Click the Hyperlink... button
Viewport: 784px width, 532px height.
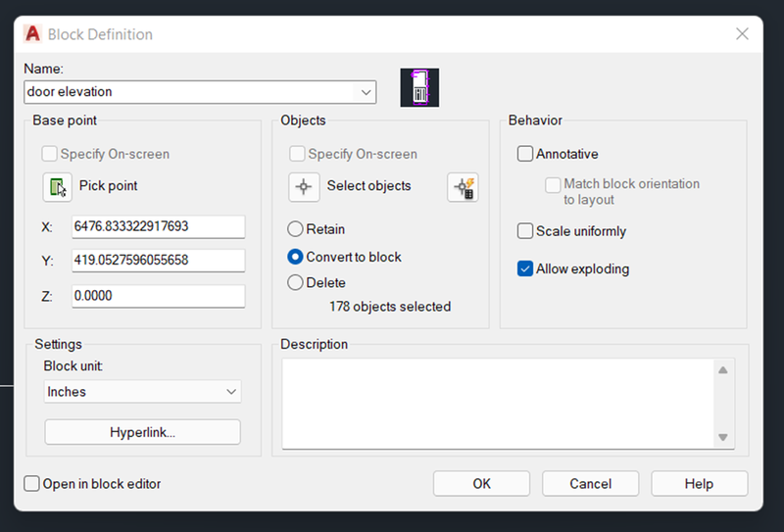(142, 432)
